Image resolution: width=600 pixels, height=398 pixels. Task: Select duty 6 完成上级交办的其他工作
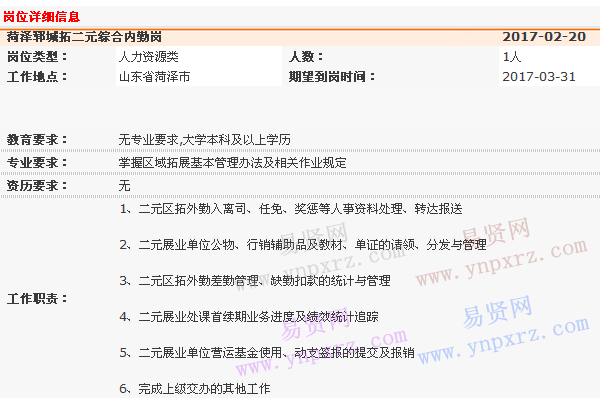click(x=195, y=388)
